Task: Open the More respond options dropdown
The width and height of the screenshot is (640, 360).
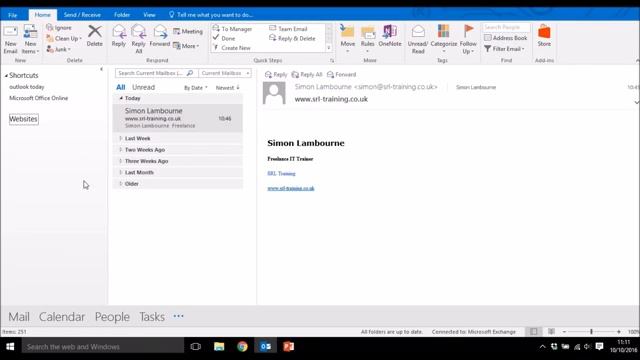Action: point(186,46)
